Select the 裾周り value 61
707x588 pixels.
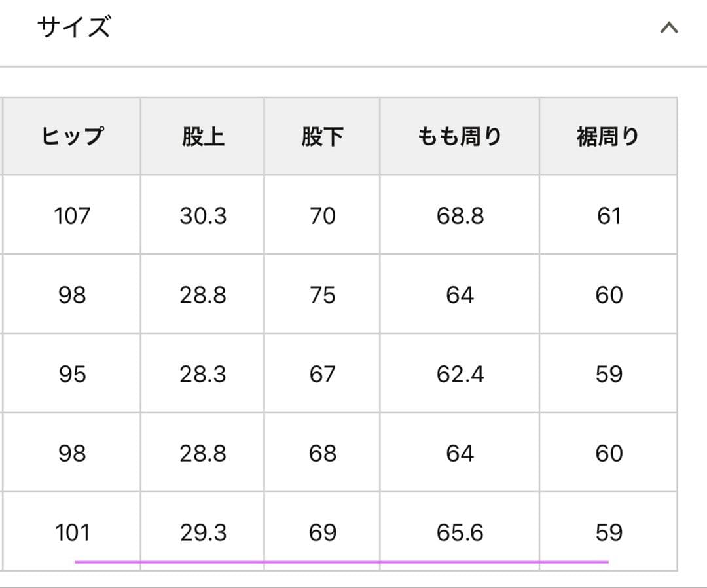pyautogui.click(x=608, y=215)
